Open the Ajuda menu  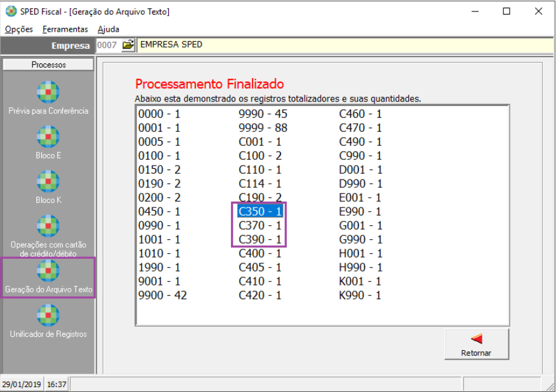click(109, 29)
